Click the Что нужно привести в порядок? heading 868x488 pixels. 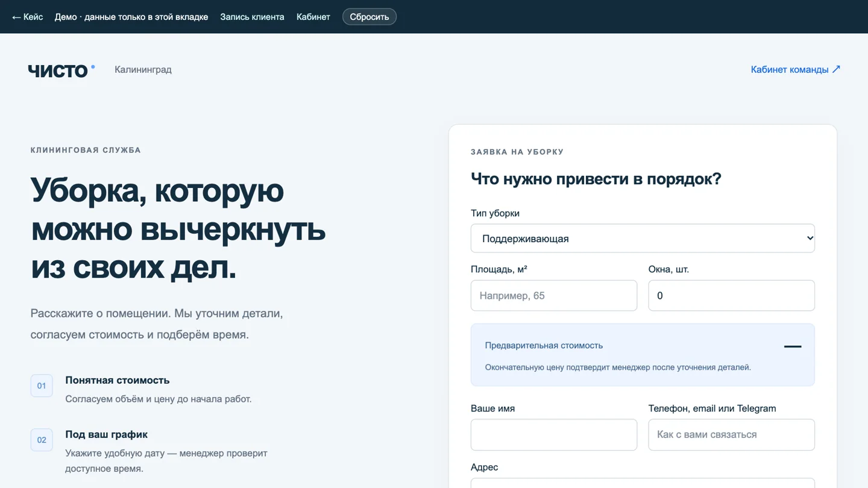[596, 179]
